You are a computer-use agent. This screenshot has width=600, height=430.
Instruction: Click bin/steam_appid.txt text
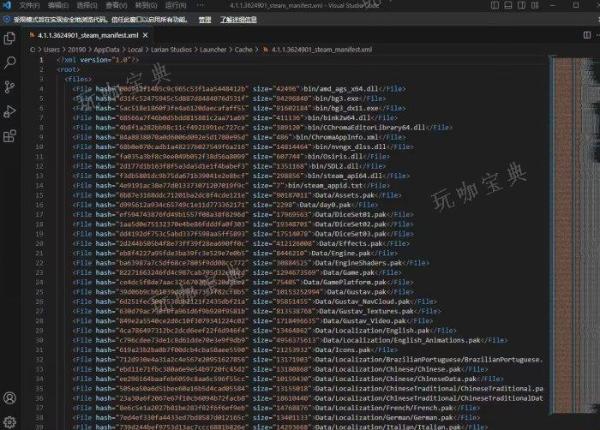pos(325,186)
